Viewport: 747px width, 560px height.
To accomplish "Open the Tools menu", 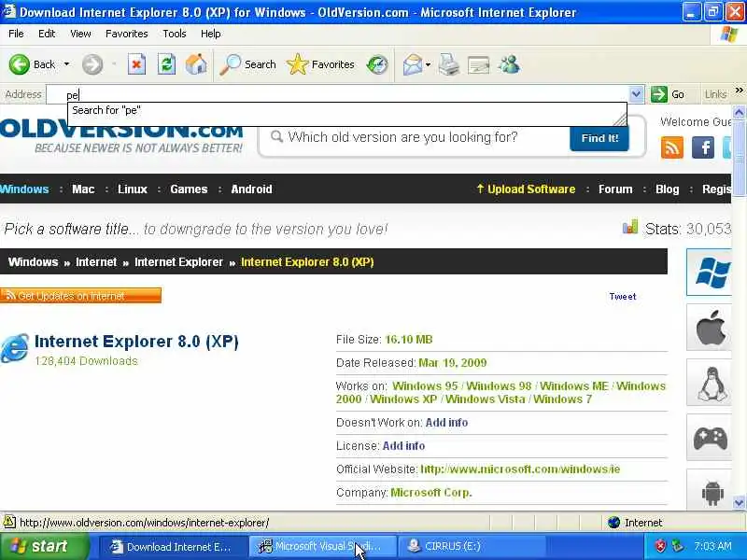I will tap(175, 34).
